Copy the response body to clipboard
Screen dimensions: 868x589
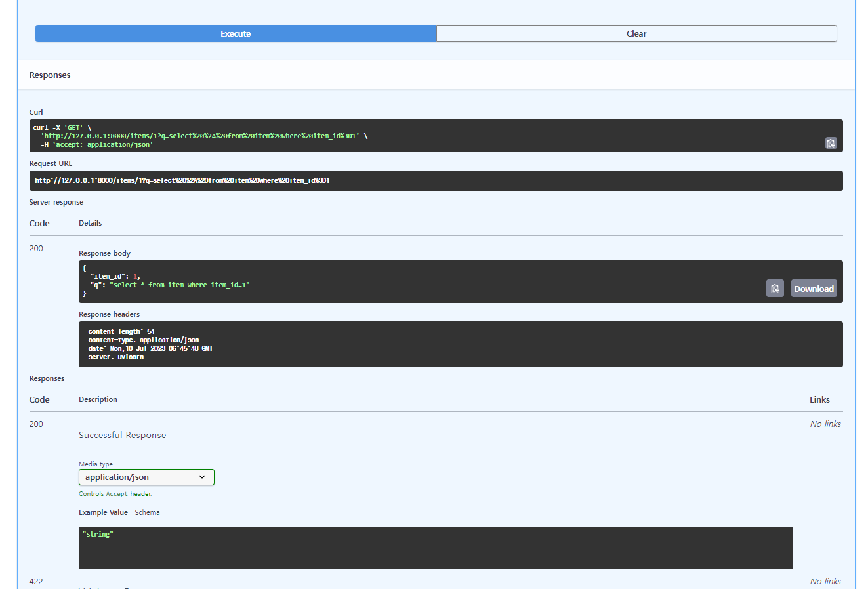point(775,289)
